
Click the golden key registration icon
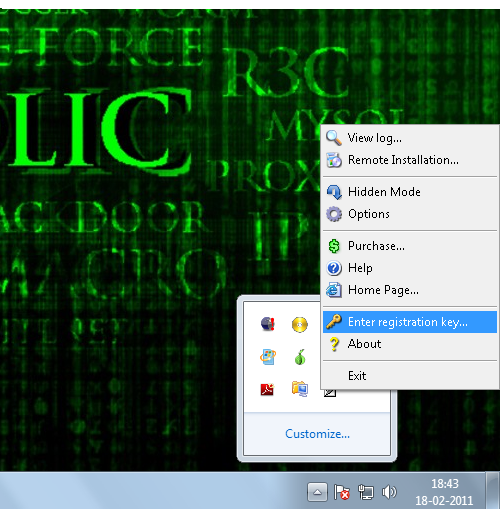coord(334,321)
